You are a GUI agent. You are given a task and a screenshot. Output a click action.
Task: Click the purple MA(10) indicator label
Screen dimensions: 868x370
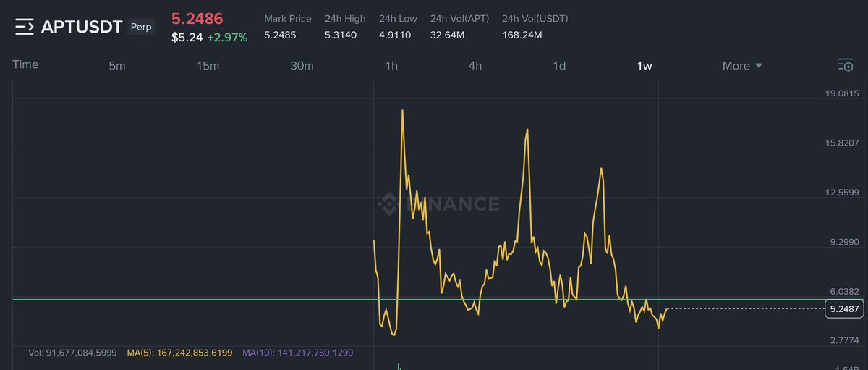click(297, 353)
